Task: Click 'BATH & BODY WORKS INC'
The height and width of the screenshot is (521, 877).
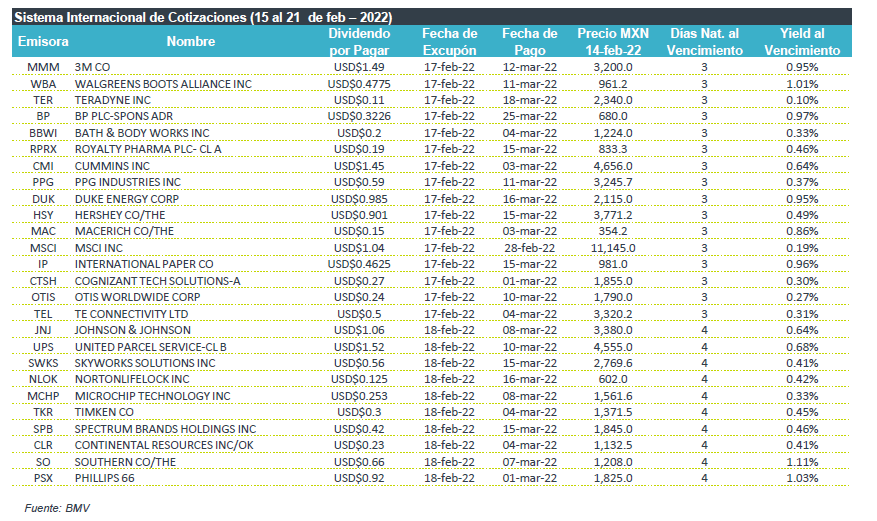Action: [142, 133]
